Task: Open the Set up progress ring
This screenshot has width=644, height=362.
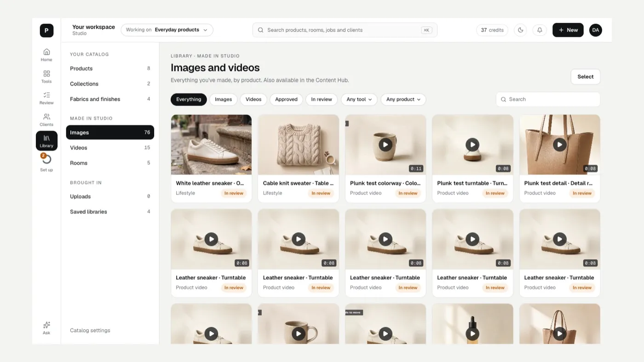Action: pyautogui.click(x=46, y=159)
